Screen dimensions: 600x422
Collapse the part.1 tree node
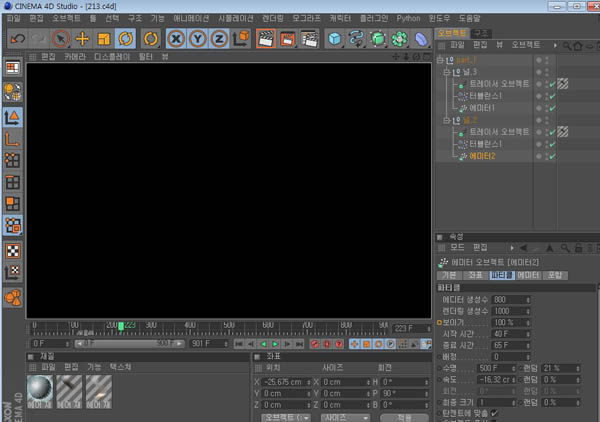tap(440, 60)
